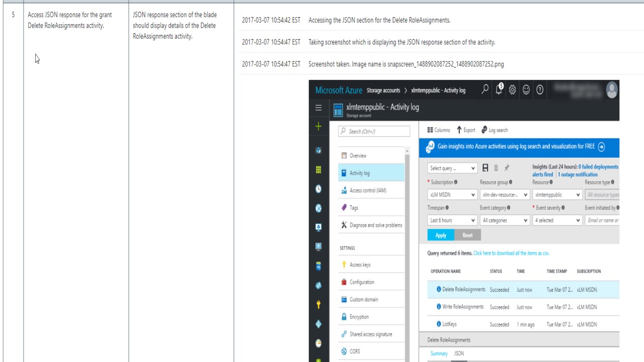The height and width of the screenshot is (362, 644).
Task: Click the pin query icon
Action: pos(507,168)
